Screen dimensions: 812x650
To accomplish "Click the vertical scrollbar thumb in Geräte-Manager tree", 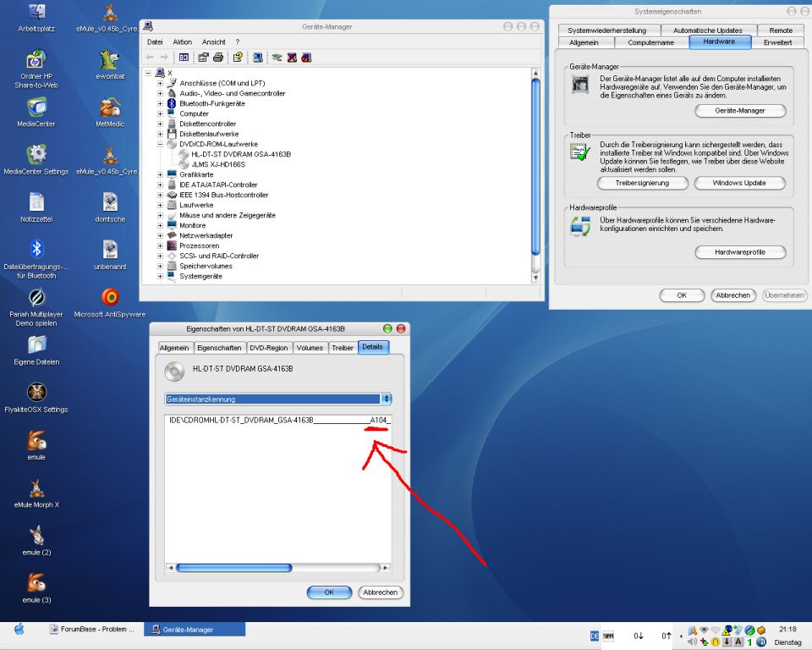I will point(536,166).
